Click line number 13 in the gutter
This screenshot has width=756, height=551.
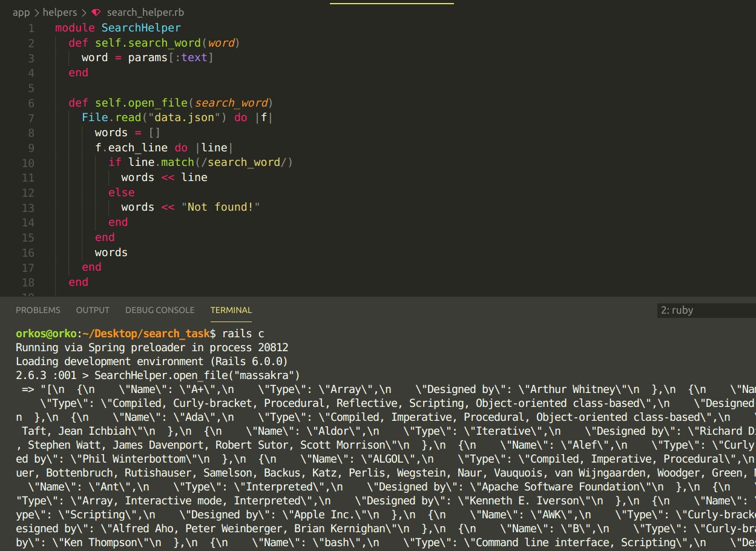[28, 207]
